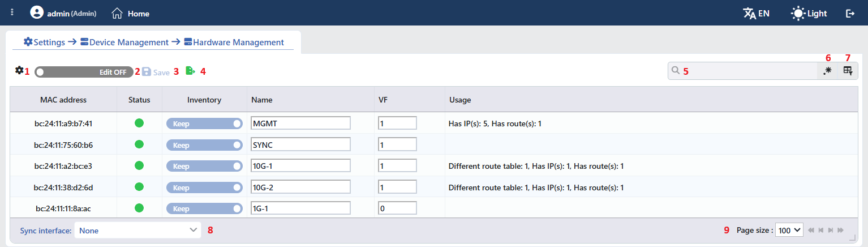Click the admin user avatar icon
This screenshot has height=247, width=868.
(37, 12)
